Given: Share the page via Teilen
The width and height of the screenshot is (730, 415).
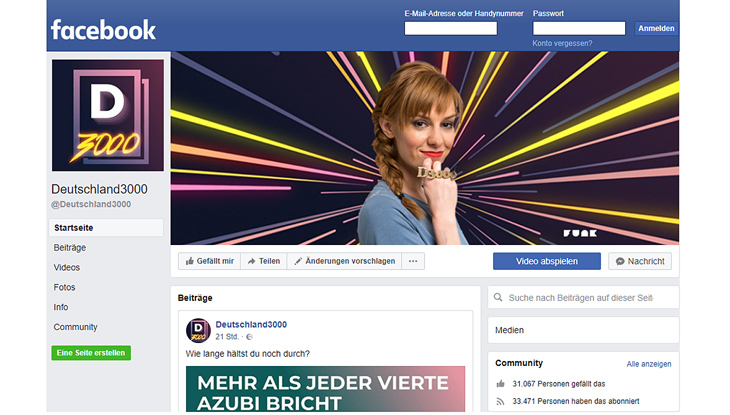Looking at the screenshot, I should click(x=264, y=261).
